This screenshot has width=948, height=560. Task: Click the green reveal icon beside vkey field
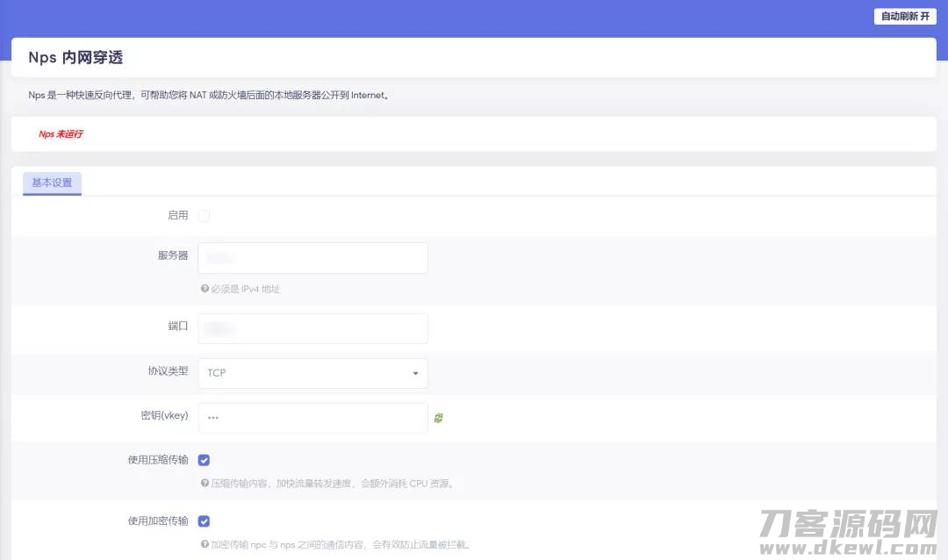[x=438, y=418]
